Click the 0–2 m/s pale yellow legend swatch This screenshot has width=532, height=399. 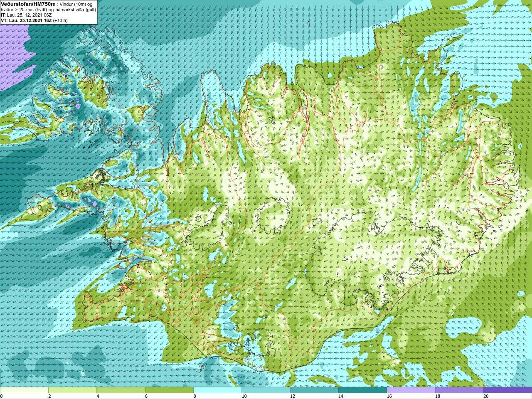24,390
